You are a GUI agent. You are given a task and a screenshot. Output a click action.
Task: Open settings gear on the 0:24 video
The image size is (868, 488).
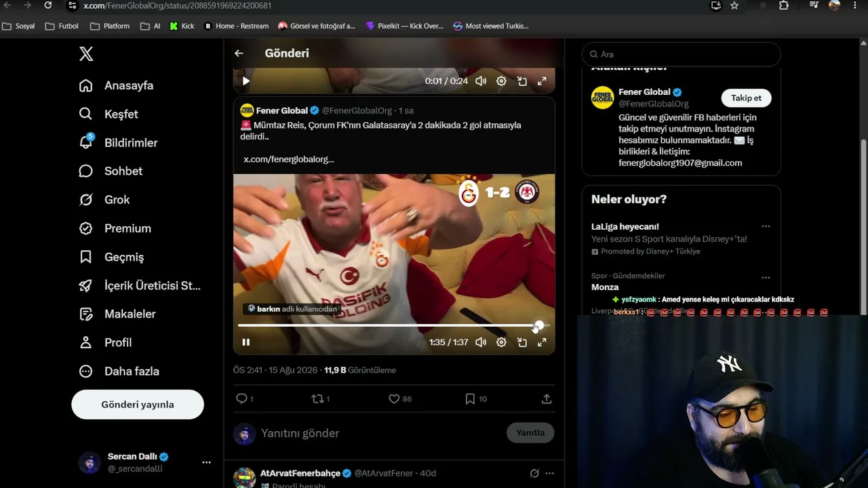tap(501, 81)
